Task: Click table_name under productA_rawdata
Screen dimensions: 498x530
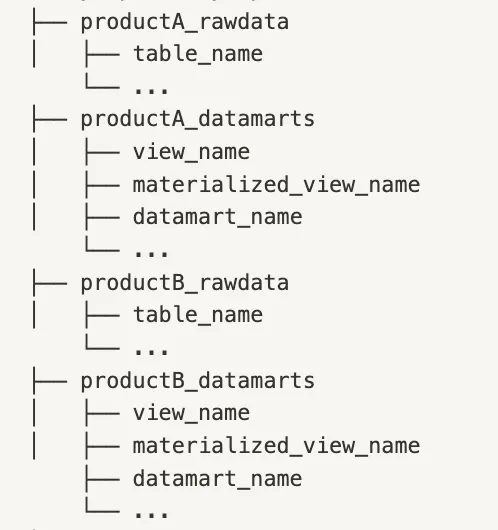Action: [x=198, y=54]
